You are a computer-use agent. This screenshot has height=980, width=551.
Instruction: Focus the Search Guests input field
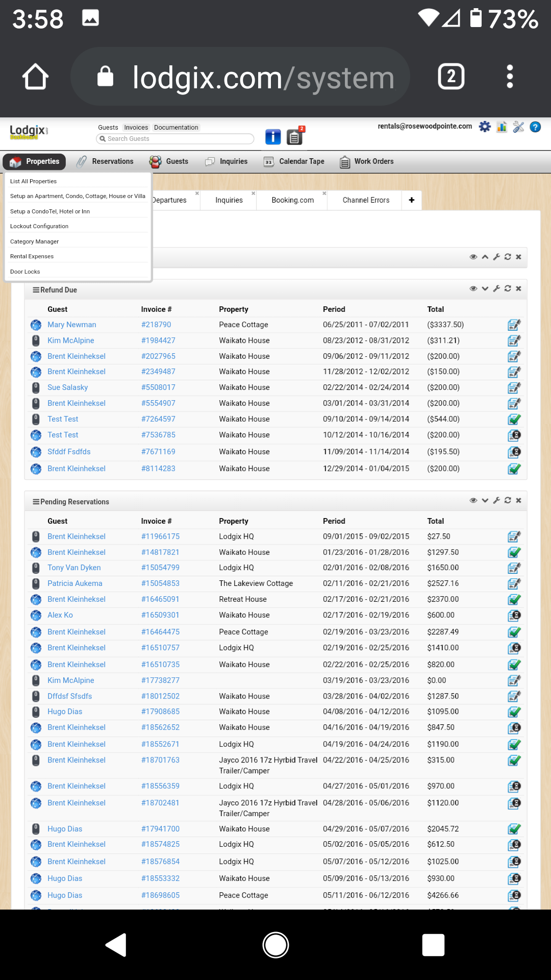175,139
